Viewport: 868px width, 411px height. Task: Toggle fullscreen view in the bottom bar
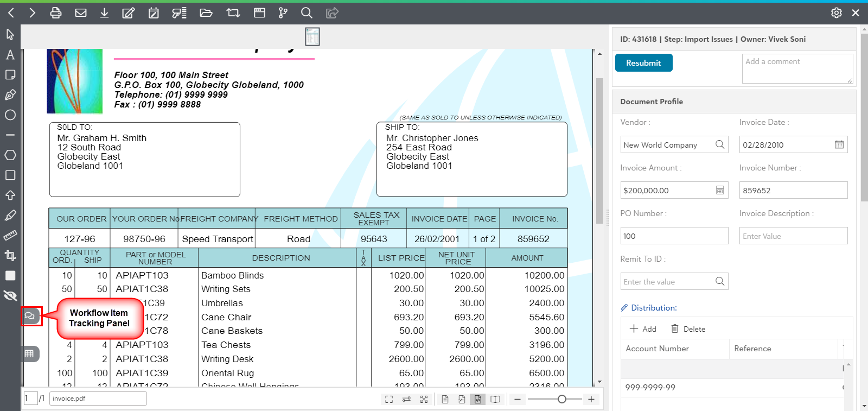(x=389, y=400)
